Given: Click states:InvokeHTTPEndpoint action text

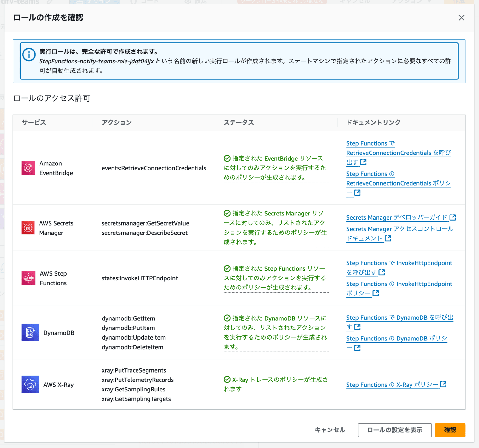Looking at the screenshot, I should click(140, 278).
